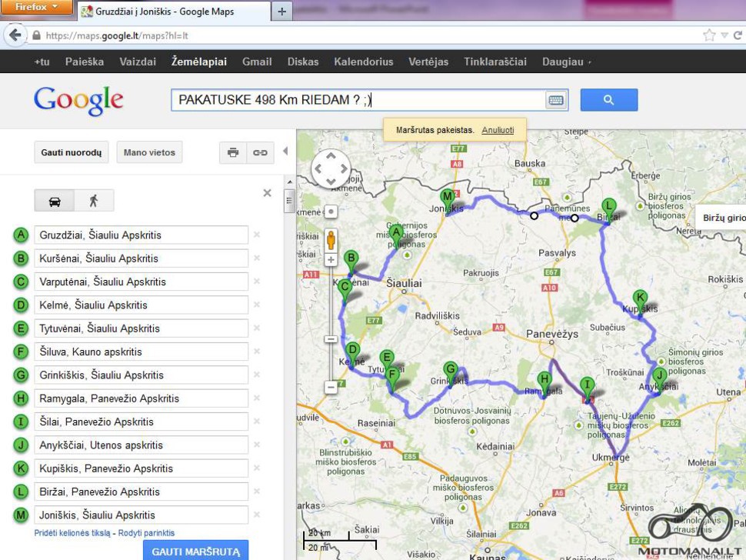The width and height of the screenshot is (746, 560).
Task: Open the Daugiau dropdown menu
Action: click(x=567, y=62)
